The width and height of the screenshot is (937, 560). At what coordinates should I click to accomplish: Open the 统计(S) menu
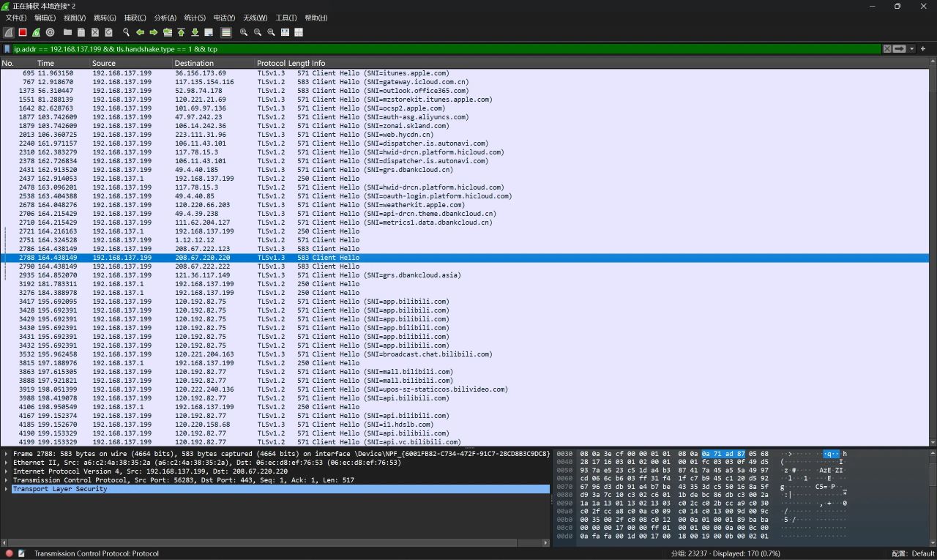pyautogui.click(x=195, y=18)
